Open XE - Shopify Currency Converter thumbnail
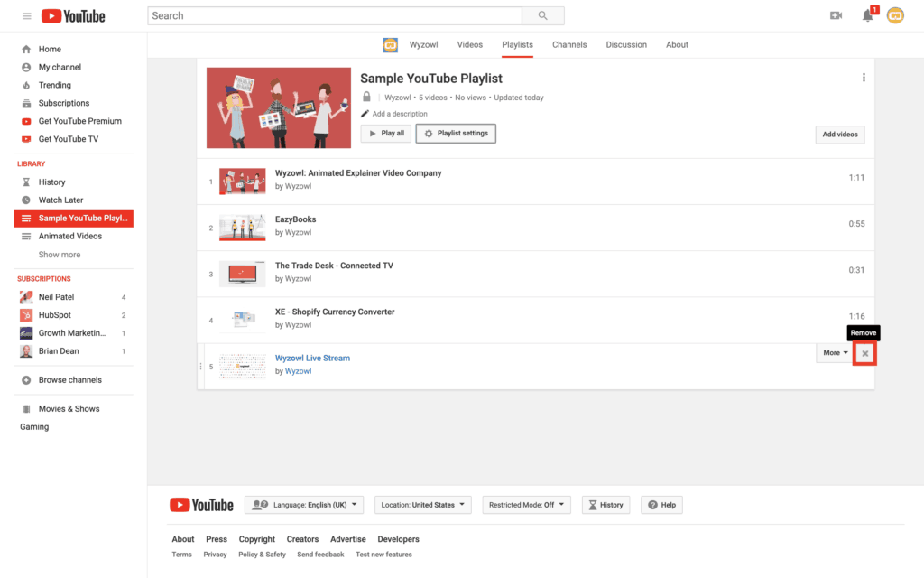Screen dimensions: 924x578 click(x=242, y=320)
